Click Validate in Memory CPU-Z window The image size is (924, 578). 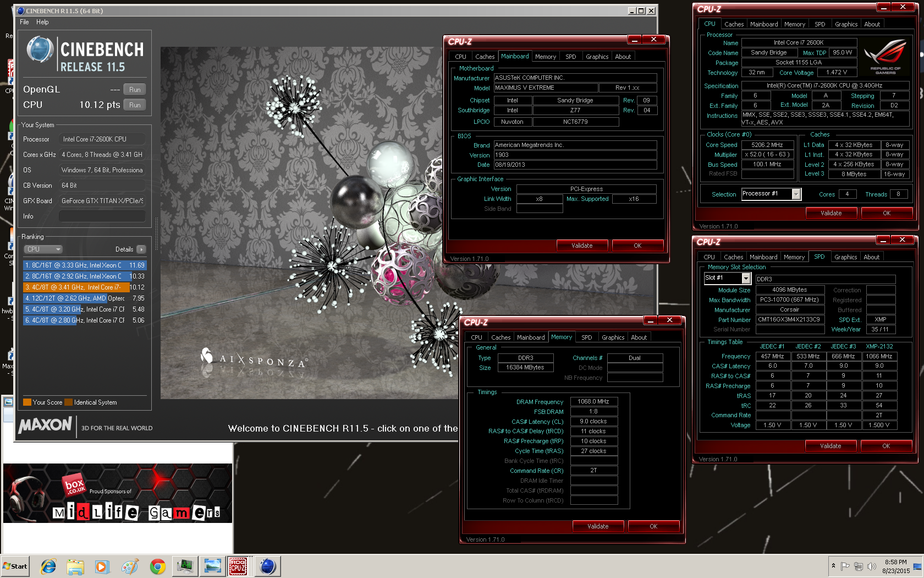point(598,526)
